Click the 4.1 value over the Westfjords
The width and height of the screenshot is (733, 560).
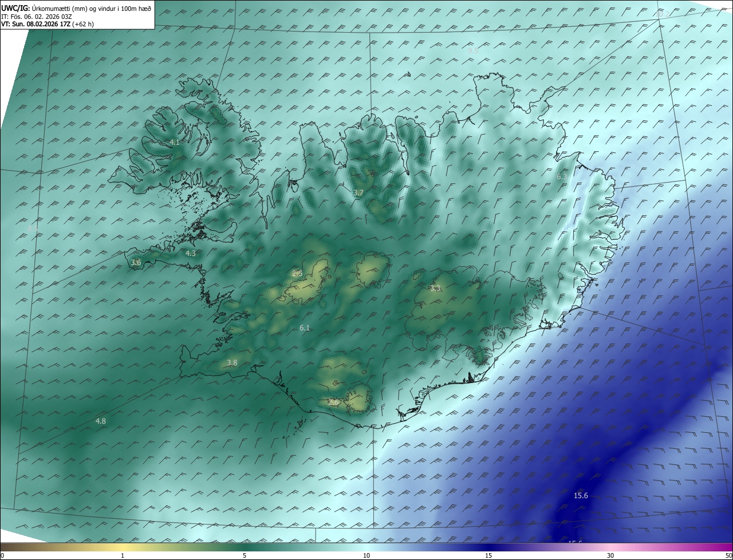pos(175,142)
